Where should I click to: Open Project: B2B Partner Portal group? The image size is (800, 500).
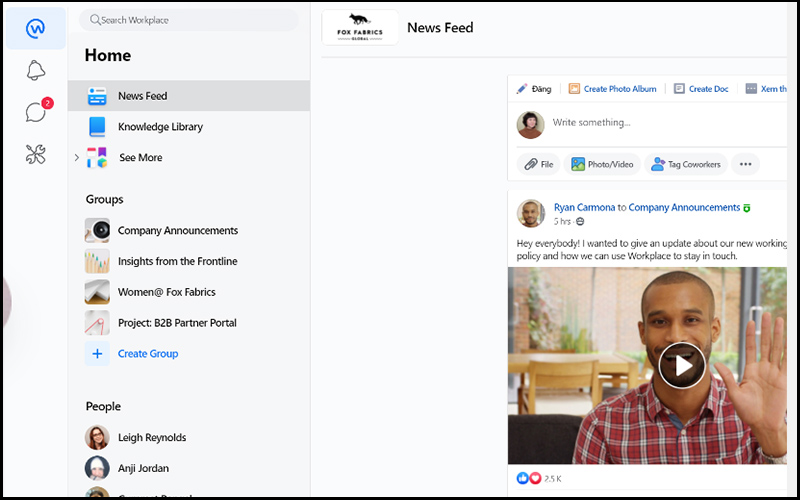pyautogui.click(x=177, y=323)
